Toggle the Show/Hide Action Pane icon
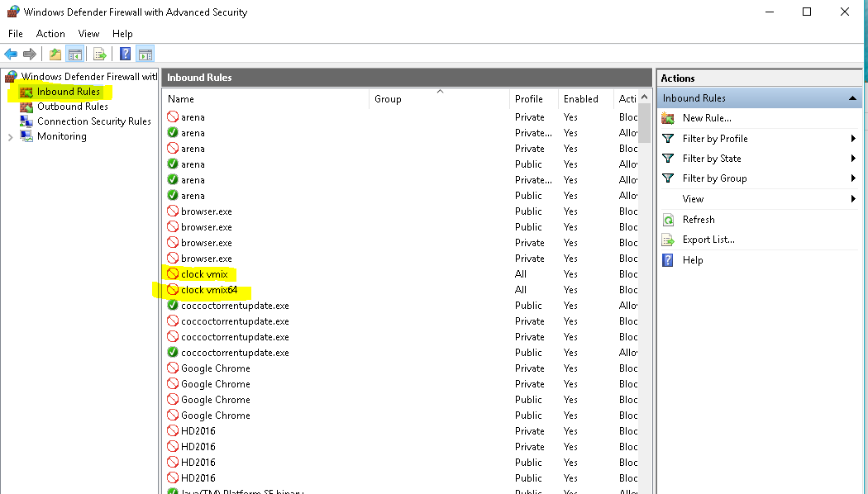 click(x=145, y=55)
